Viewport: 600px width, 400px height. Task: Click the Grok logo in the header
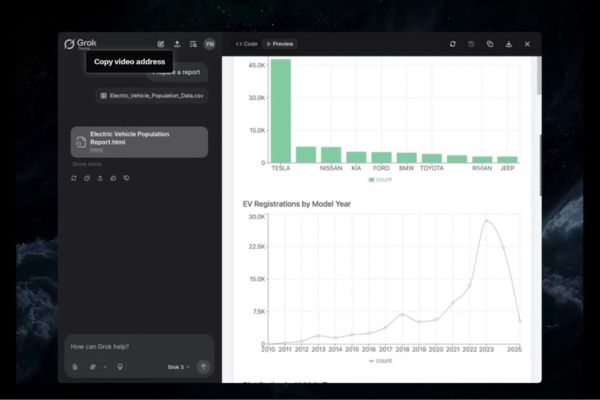[80, 44]
